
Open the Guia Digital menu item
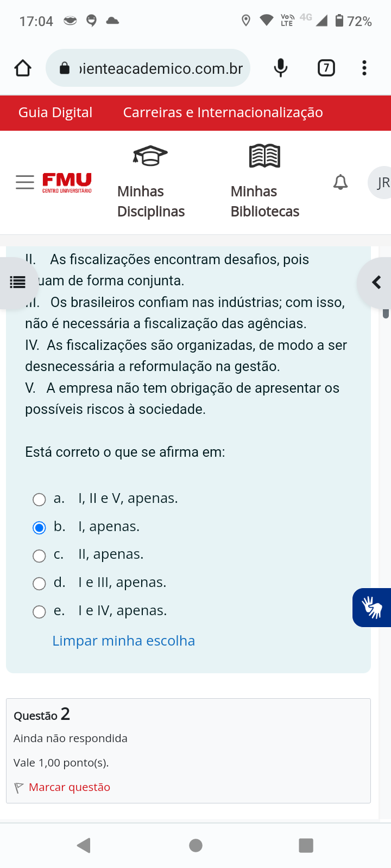[55, 112]
